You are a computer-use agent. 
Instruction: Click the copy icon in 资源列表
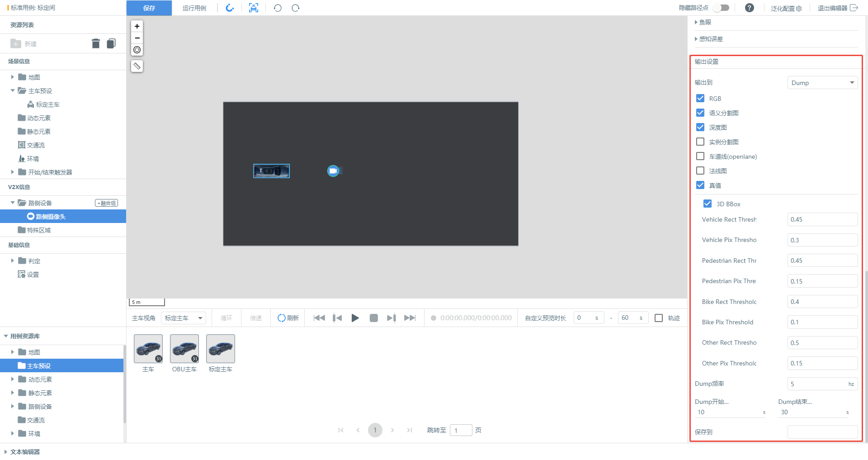pyautogui.click(x=111, y=43)
